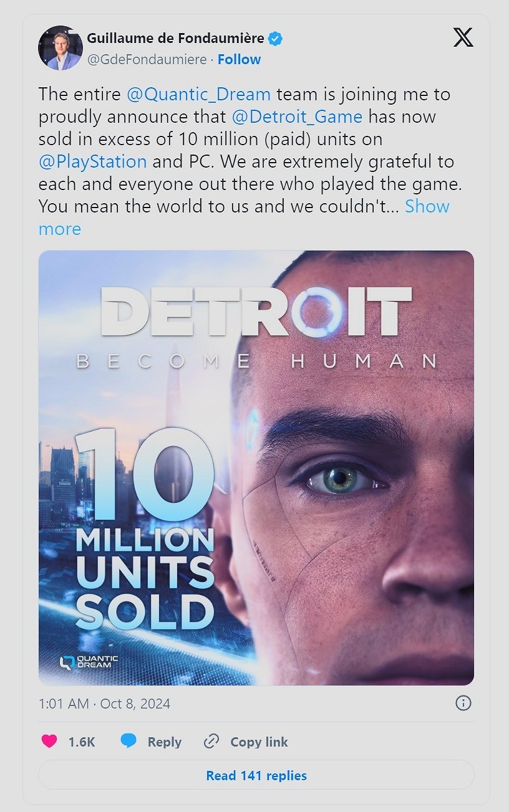509x812 pixels.
Task: Click the Copy link text label
Action: click(x=259, y=742)
